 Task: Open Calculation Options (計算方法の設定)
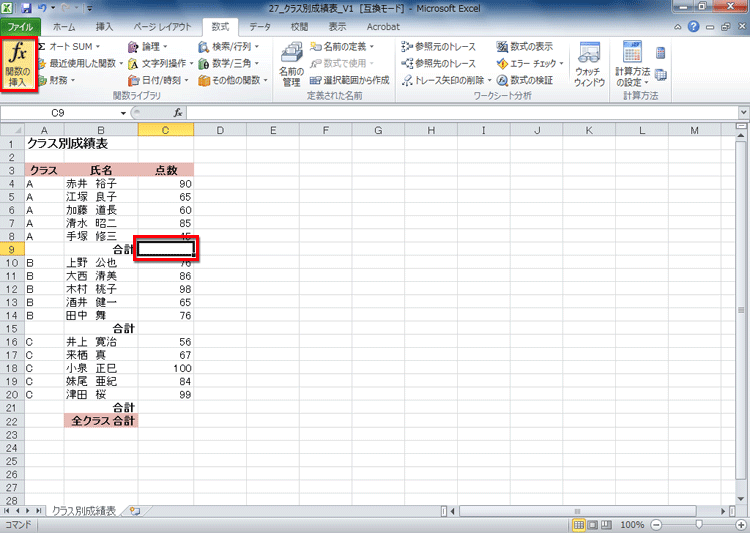pos(632,64)
